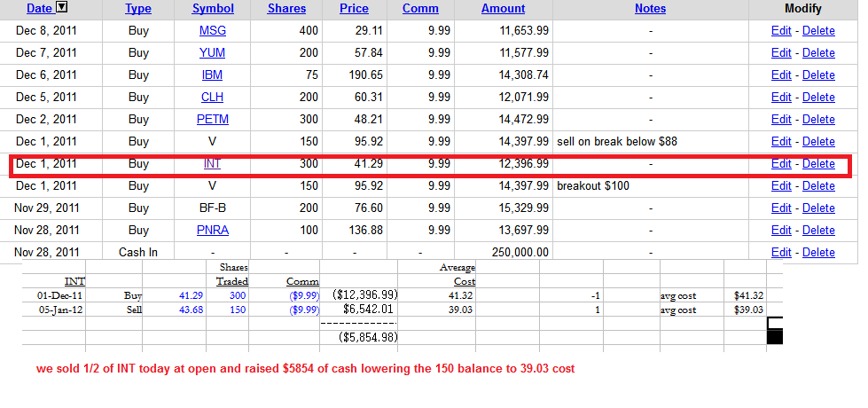Select the 05-Jan-12 date cell
Image resolution: width=868 pixels, height=408 pixels.
click(60, 310)
